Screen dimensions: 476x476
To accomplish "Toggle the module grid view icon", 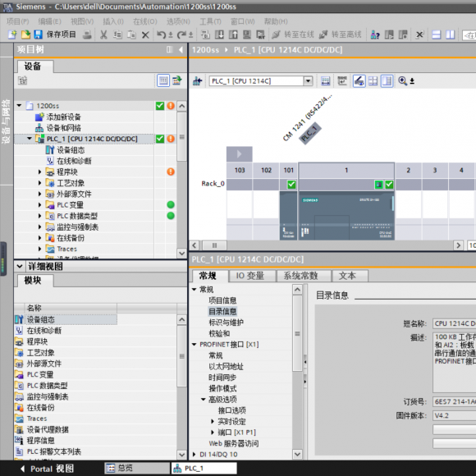I will click(373, 81).
